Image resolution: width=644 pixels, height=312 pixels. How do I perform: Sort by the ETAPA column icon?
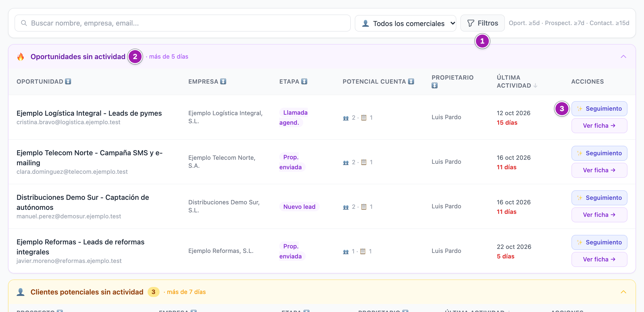304,81
